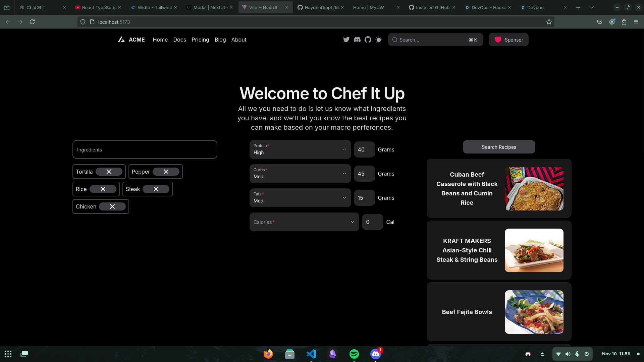Open the Twitter icon link in navbar
Screen dimensions: 644x362
(346, 40)
